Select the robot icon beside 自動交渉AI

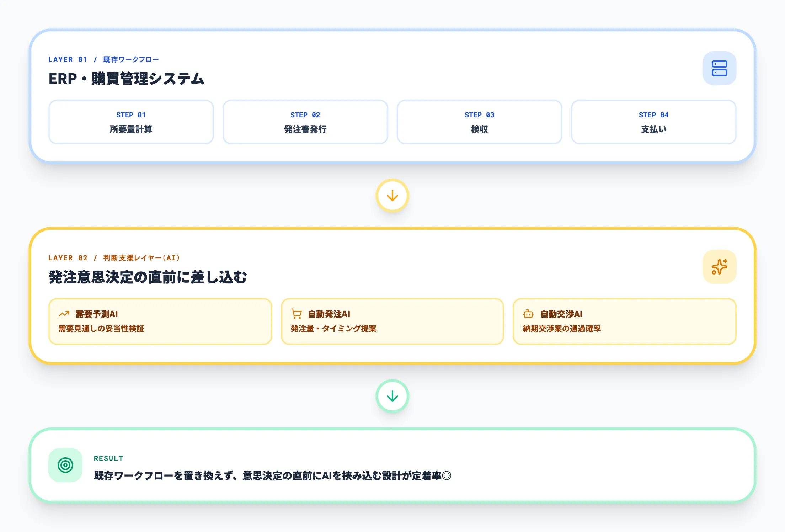528,314
